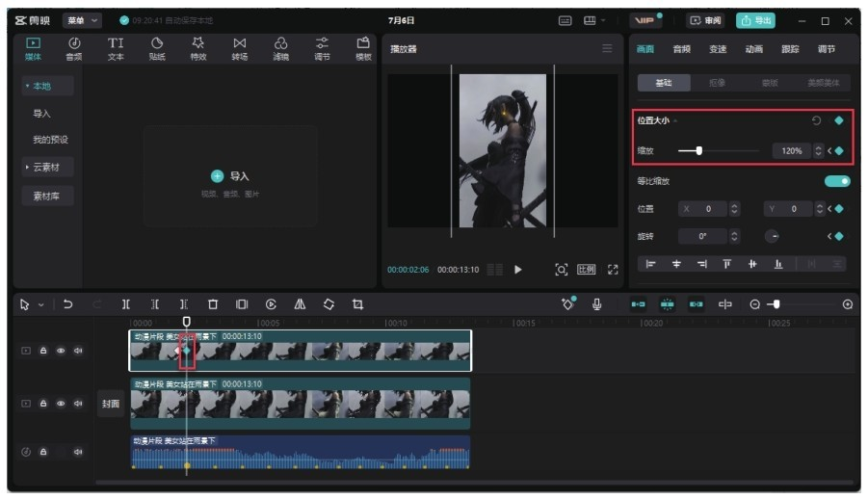Toggle the 缩放 scale keyframe diamond
This screenshot has width=868, height=499.
(839, 150)
